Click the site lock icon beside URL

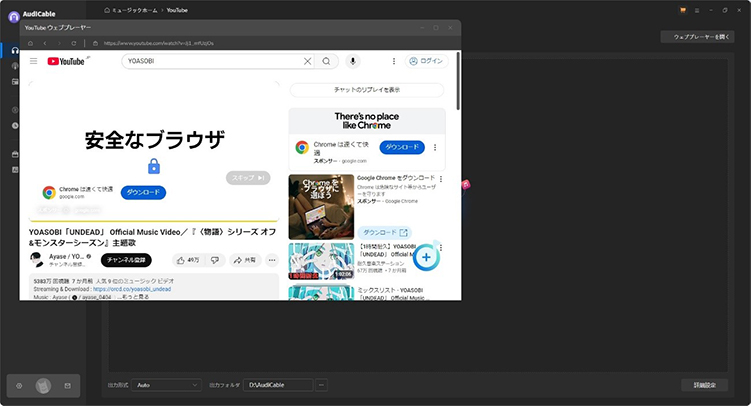(95, 43)
